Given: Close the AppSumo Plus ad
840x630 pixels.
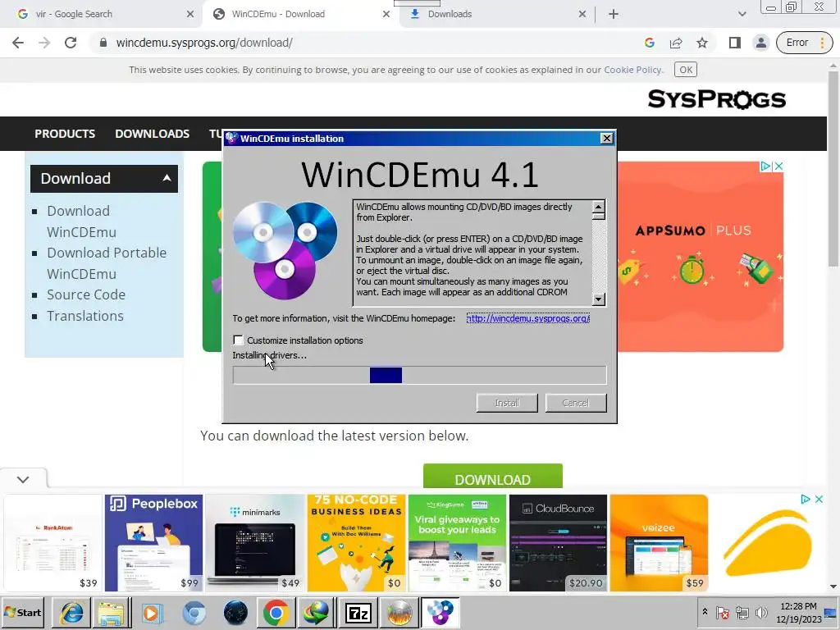Looking at the screenshot, I should click(x=778, y=167).
